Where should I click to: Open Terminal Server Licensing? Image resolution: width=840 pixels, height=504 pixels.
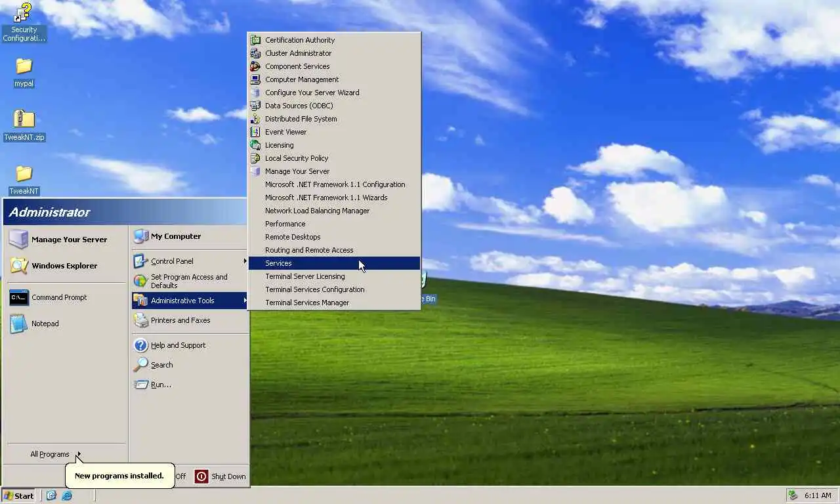pyautogui.click(x=334, y=276)
